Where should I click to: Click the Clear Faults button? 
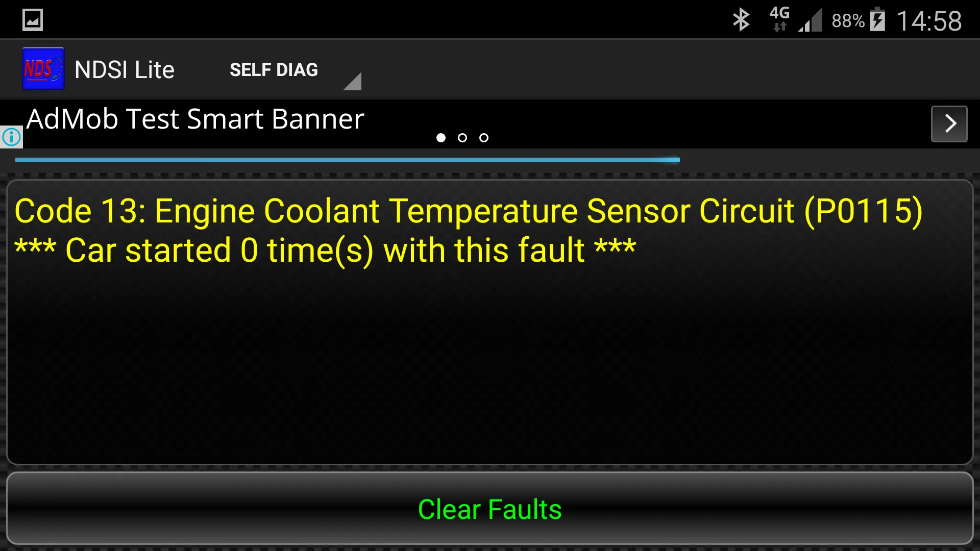tap(490, 509)
